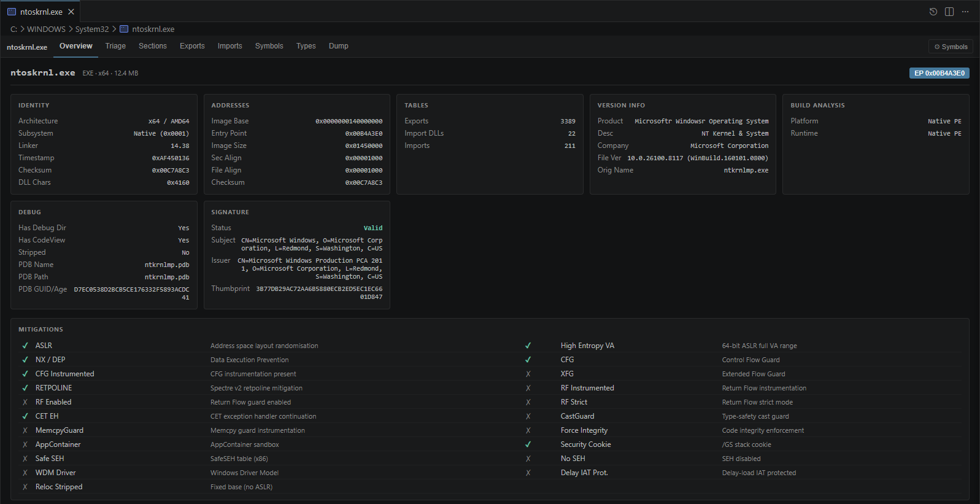Click the Architecture value x64 / AMD64
Viewport: 980px width, 504px height.
tap(169, 122)
